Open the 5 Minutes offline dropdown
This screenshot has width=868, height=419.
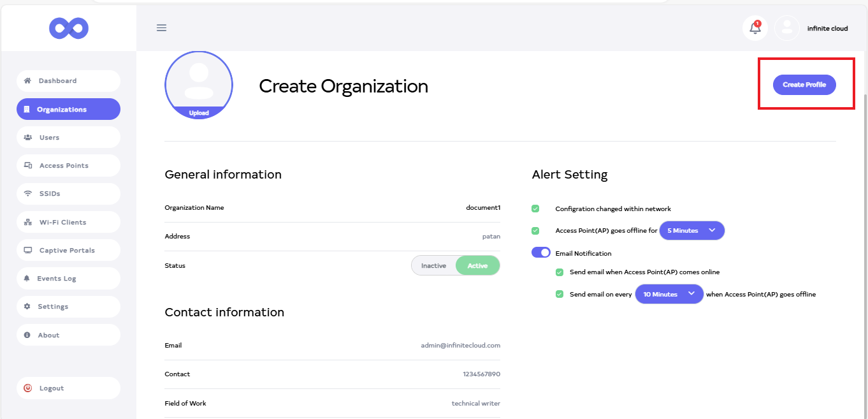click(x=691, y=231)
